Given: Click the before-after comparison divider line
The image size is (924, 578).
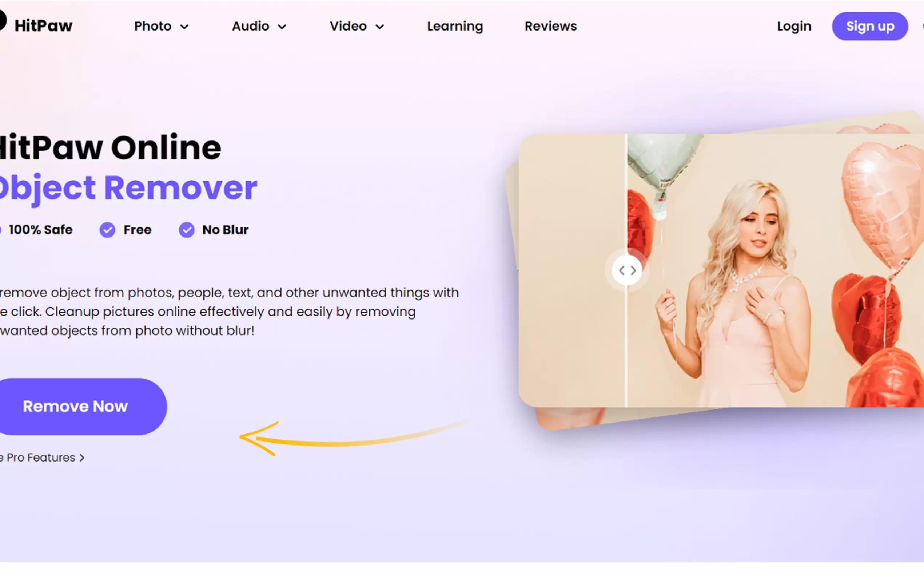Looking at the screenshot, I should click(626, 344).
